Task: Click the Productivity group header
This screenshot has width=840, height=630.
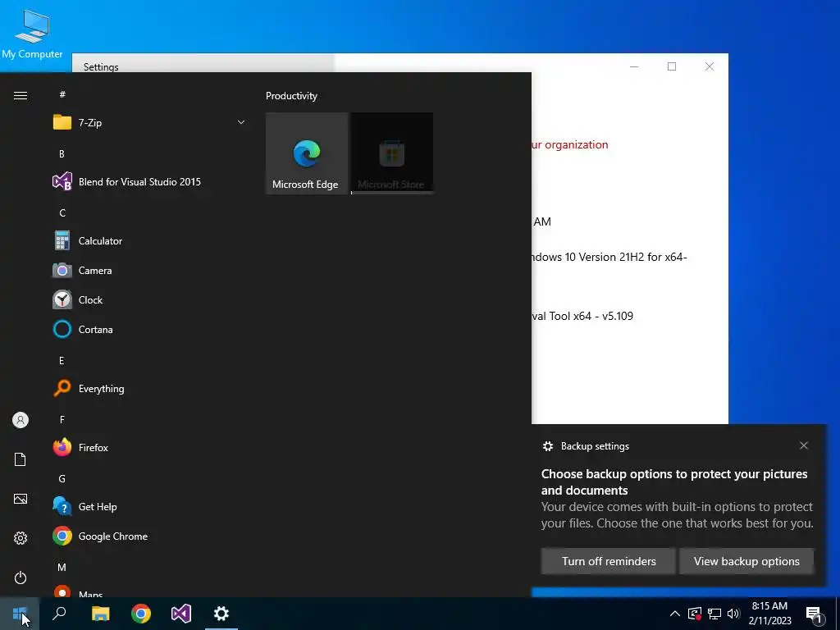Action: click(291, 96)
